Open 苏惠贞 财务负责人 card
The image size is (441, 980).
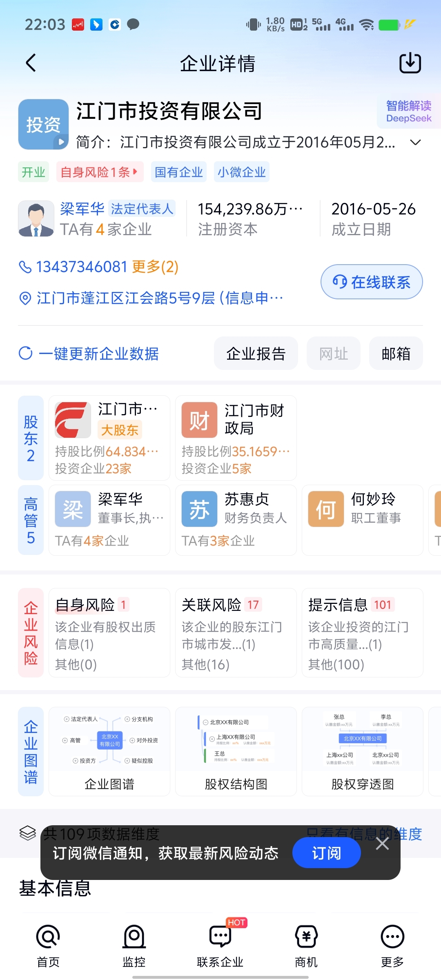tap(236, 520)
